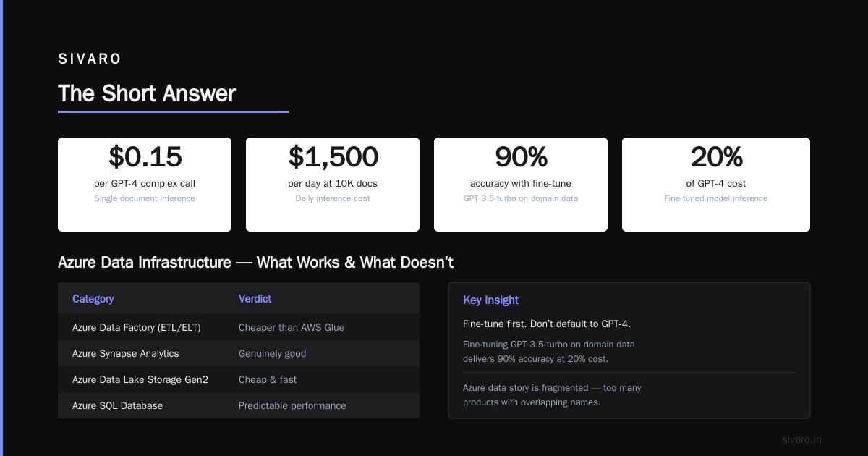Open the $1,500 per day cost card
Screen dimensions: 868x456
333,185
